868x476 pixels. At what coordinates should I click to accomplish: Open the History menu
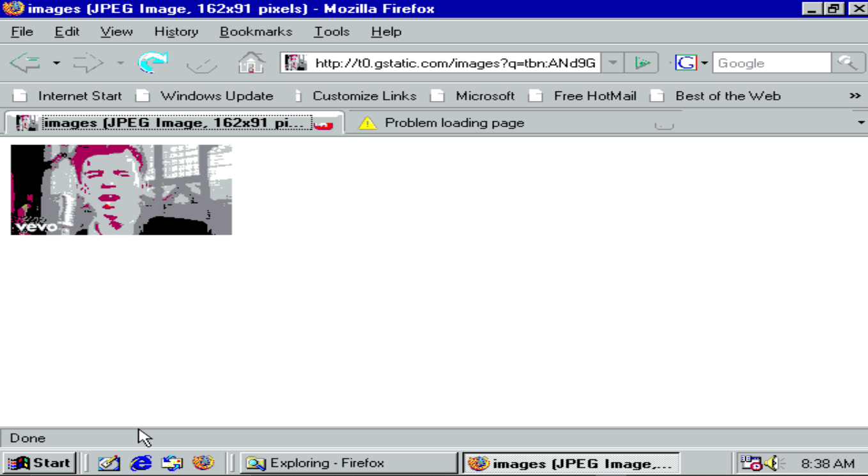pos(176,31)
